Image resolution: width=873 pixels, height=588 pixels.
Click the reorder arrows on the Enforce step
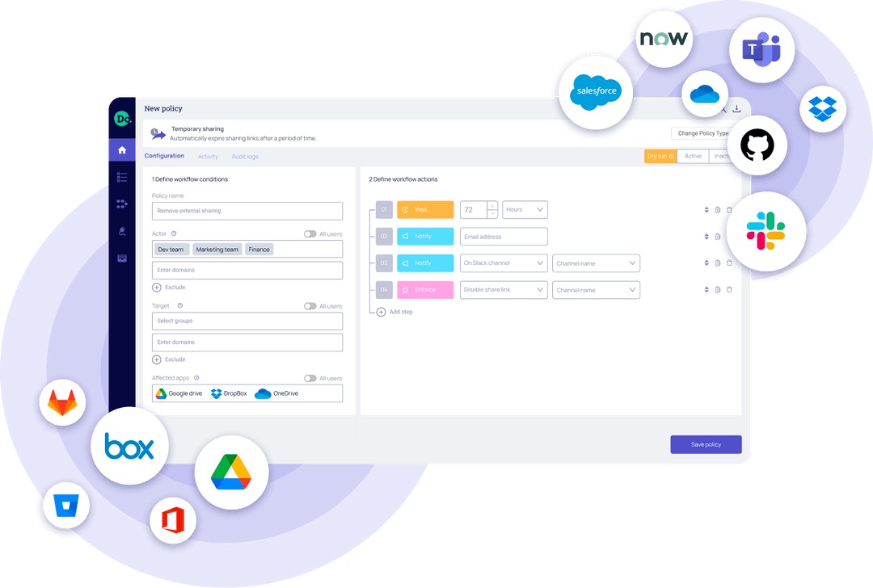(706, 290)
